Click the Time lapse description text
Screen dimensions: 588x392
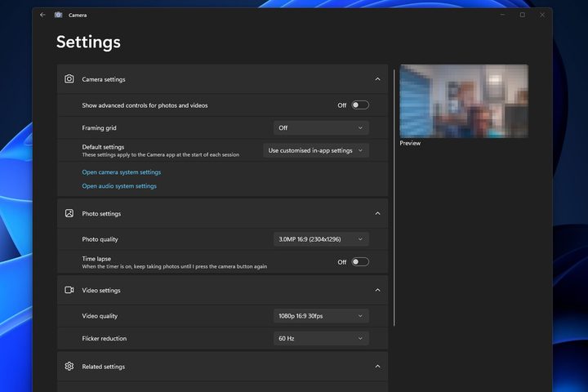click(x=175, y=266)
